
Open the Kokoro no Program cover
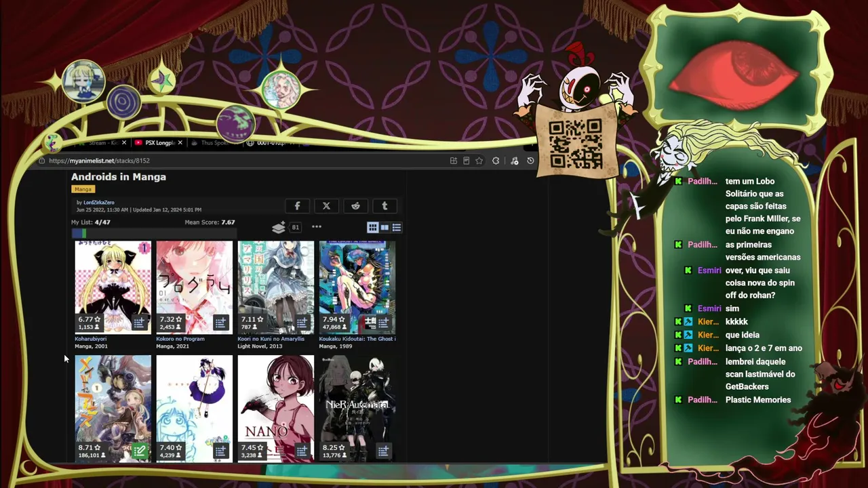195,287
